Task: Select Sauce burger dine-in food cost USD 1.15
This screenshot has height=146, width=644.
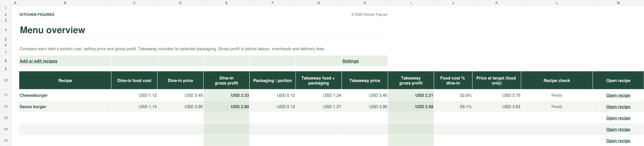Action: point(134,106)
